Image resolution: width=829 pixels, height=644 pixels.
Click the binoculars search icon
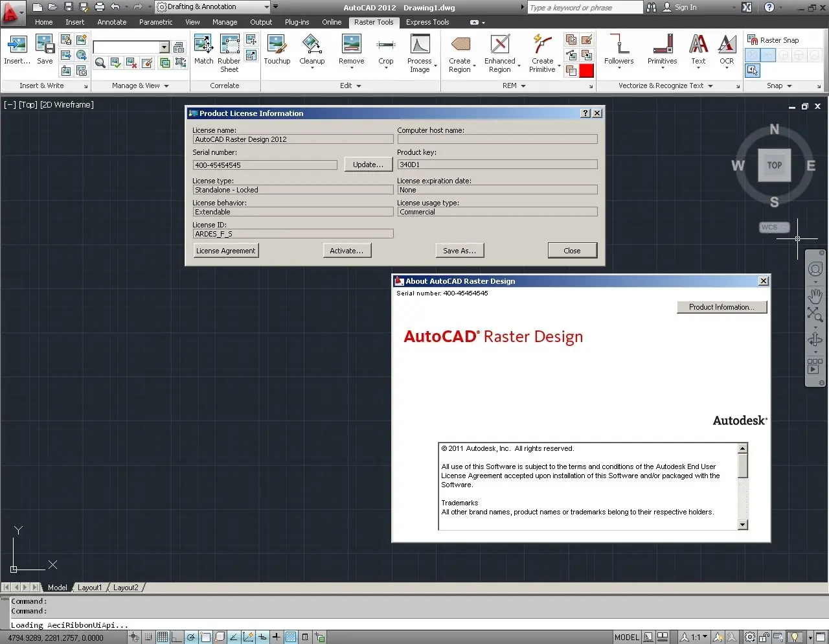click(651, 7)
